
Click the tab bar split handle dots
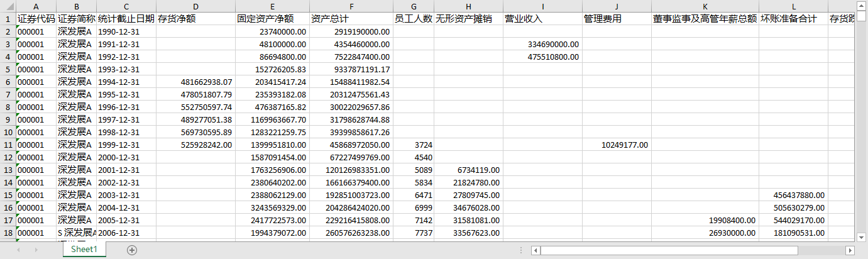coord(522,250)
